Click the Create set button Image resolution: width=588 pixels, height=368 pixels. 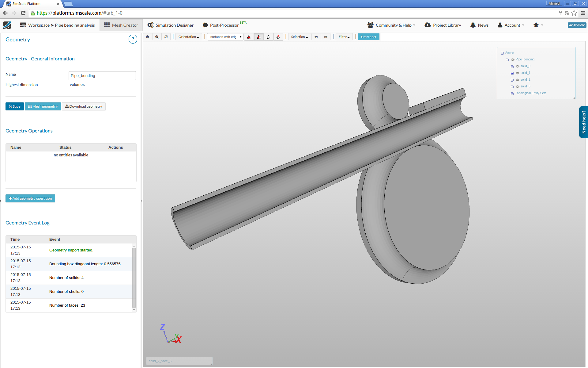coord(369,37)
